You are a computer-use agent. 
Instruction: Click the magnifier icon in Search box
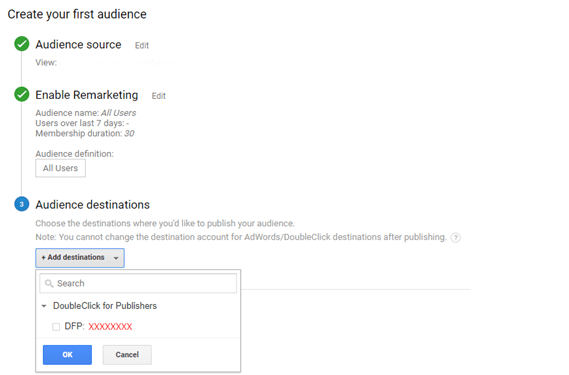coord(49,283)
